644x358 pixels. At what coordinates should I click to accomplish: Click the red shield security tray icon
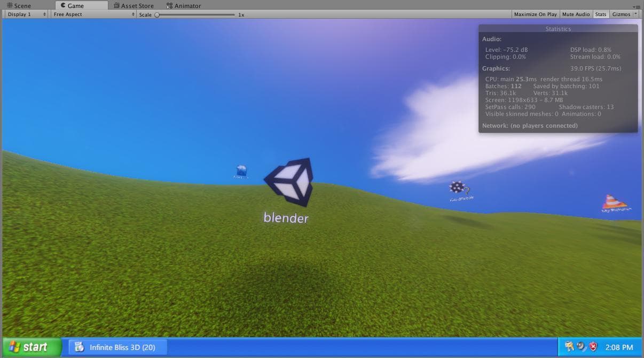[x=593, y=347]
